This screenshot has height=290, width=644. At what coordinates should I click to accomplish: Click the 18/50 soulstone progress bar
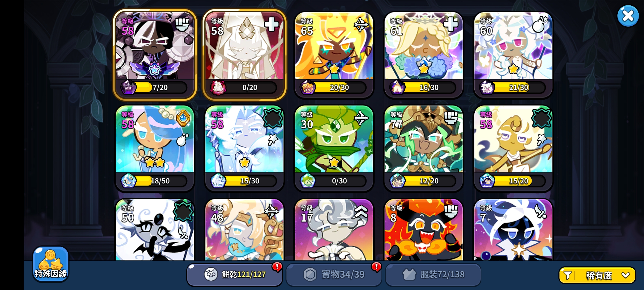click(x=160, y=181)
